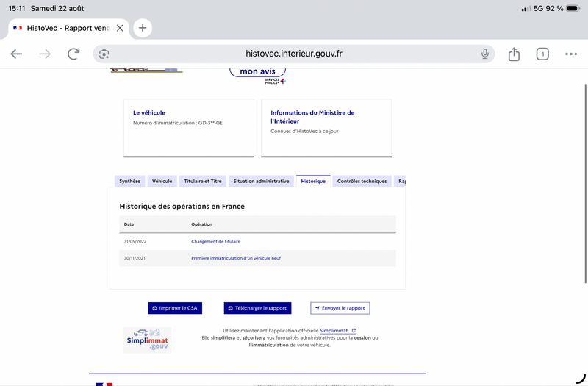Activate the microphone voice search icon
The image size is (588, 386).
(485, 54)
